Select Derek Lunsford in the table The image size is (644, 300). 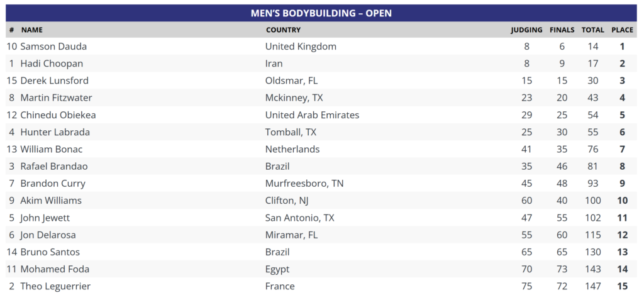tap(54, 81)
